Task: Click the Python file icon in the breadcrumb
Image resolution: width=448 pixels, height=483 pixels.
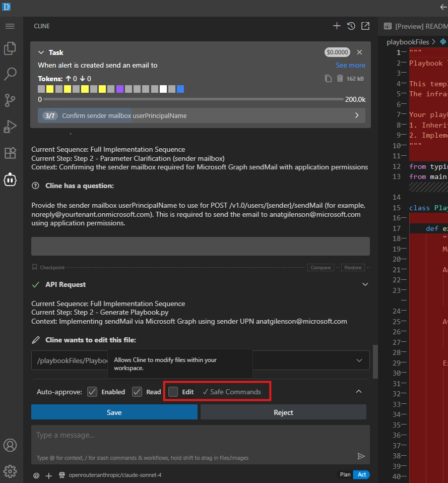Action: pyautogui.click(x=443, y=41)
